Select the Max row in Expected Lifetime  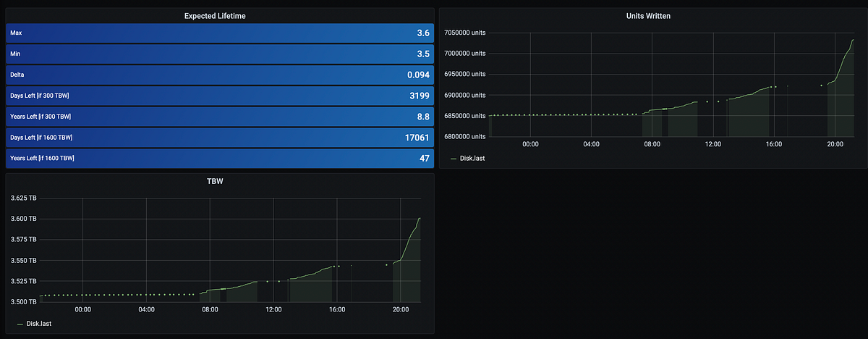tap(220, 33)
